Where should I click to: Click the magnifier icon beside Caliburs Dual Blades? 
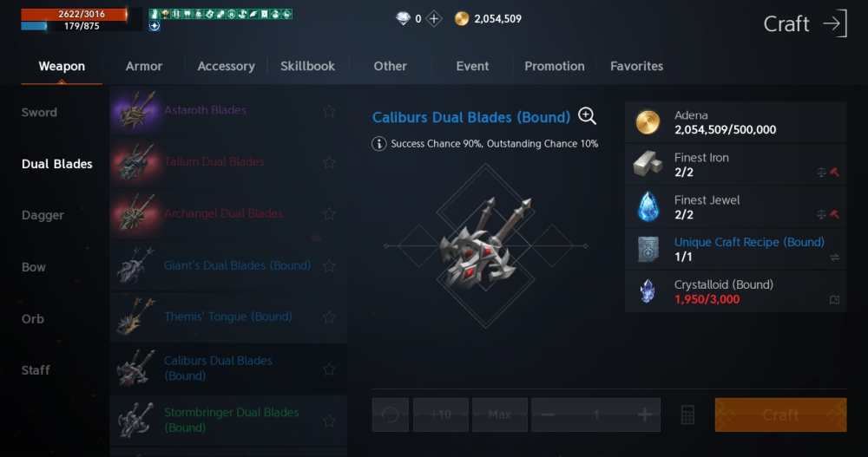pyautogui.click(x=587, y=116)
